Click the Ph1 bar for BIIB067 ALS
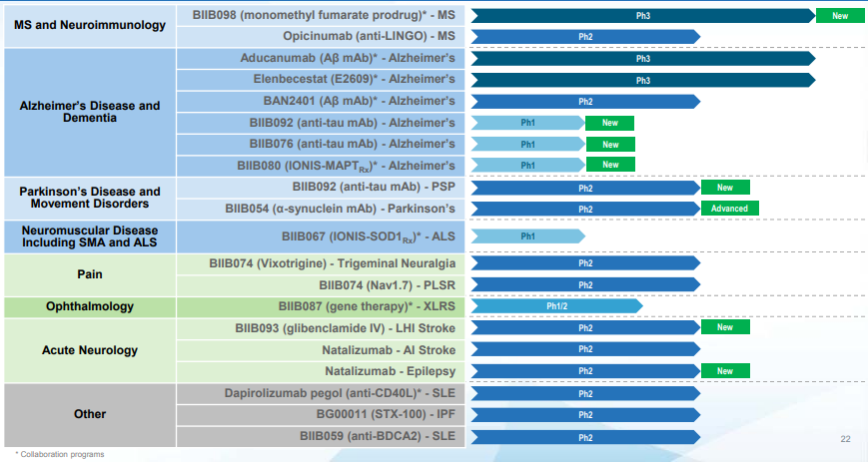868x463 pixels. click(x=527, y=236)
